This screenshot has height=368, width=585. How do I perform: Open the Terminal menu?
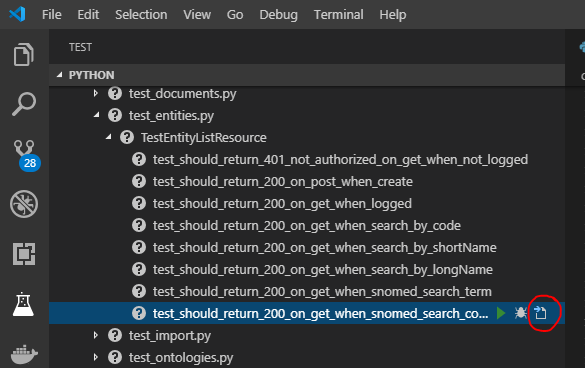tap(338, 15)
